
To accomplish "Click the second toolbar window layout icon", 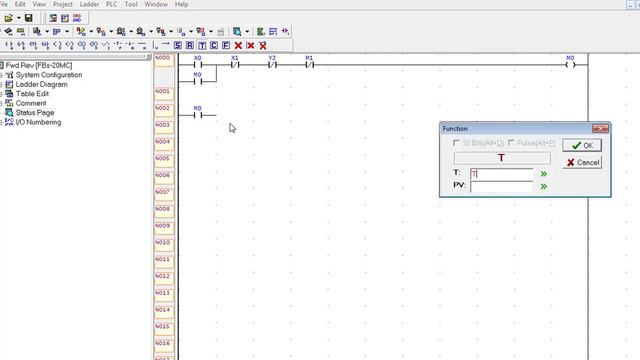I will coord(65,18).
